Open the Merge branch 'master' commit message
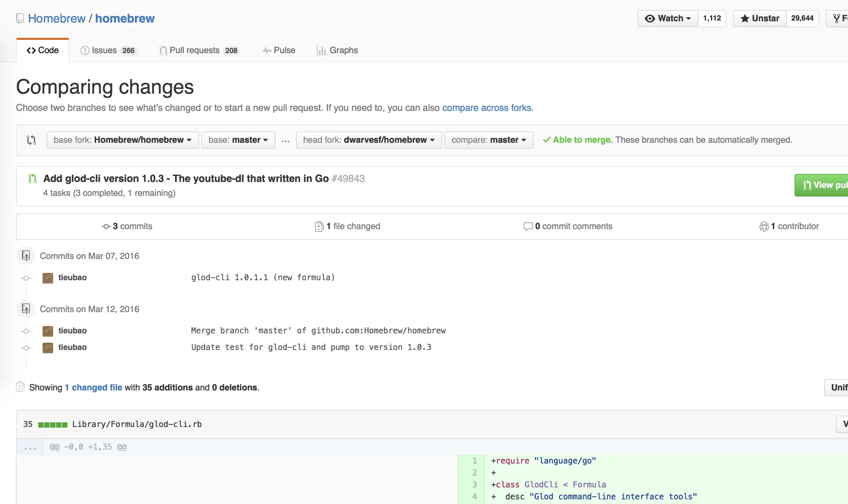The height and width of the screenshot is (504, 848). tap(318, 331)
